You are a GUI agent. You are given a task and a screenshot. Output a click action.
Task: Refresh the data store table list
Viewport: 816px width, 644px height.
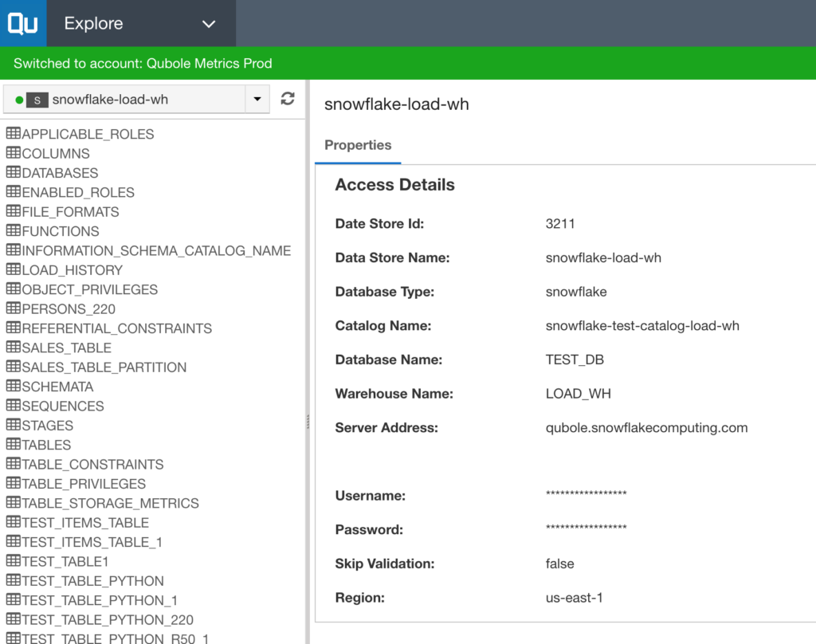click(288, 98)
